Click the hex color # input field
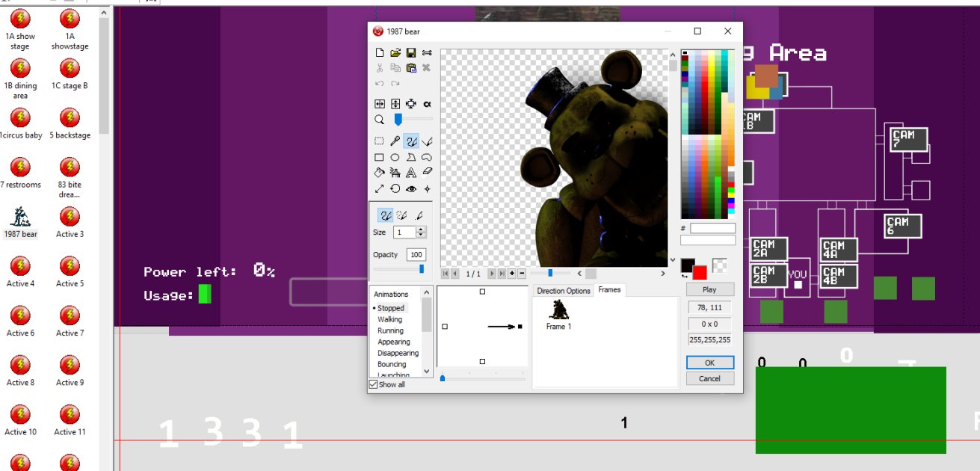The height and width of the screenshot is (471, 980). pyautogui.click(x=712, y=228)
